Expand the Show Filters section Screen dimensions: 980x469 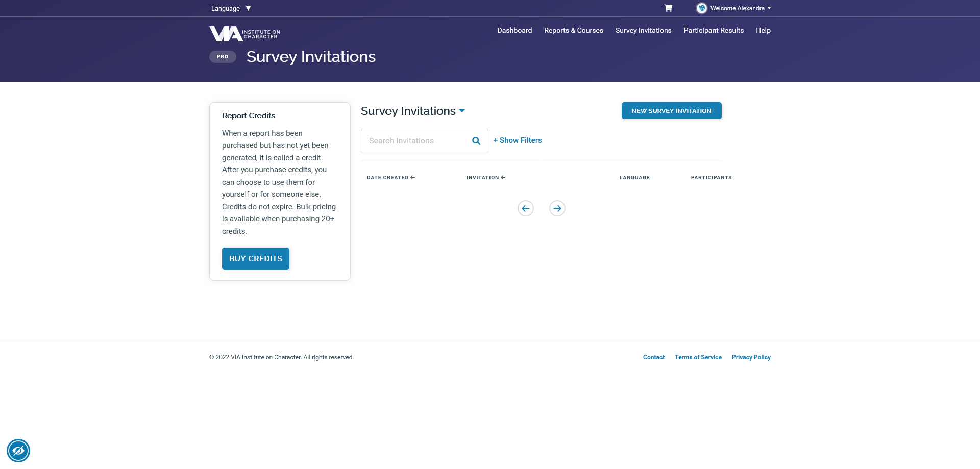point(518,140)
